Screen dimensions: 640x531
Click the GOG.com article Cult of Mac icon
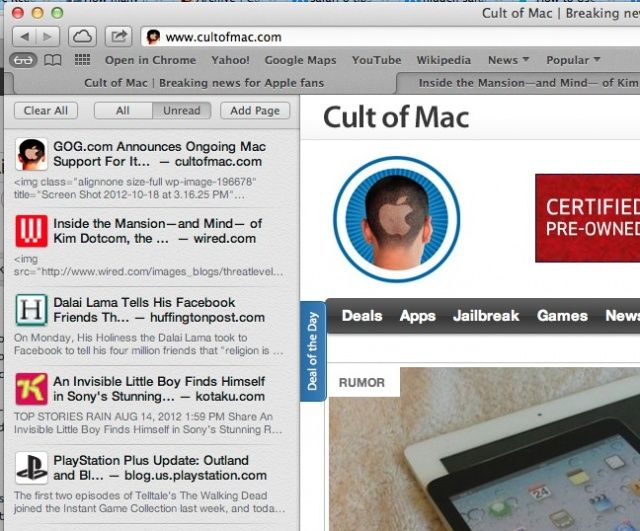click(31, 154)
